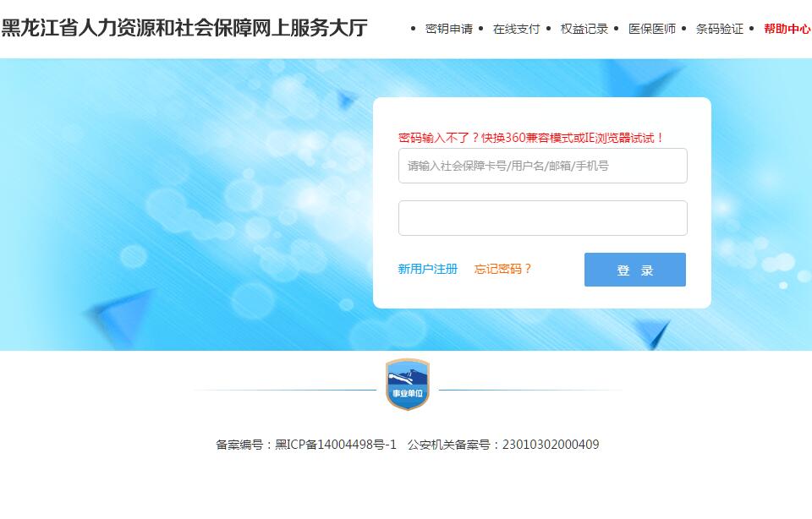Click the site title 黑龙江省人力资源和社会保障网上服务大厅

click(x=184, y=28)
